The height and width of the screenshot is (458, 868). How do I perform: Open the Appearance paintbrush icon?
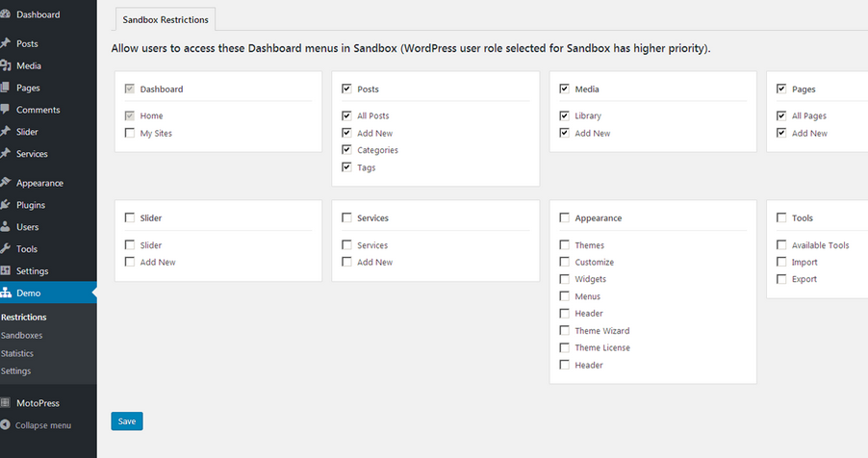click(x=6, y=182)
